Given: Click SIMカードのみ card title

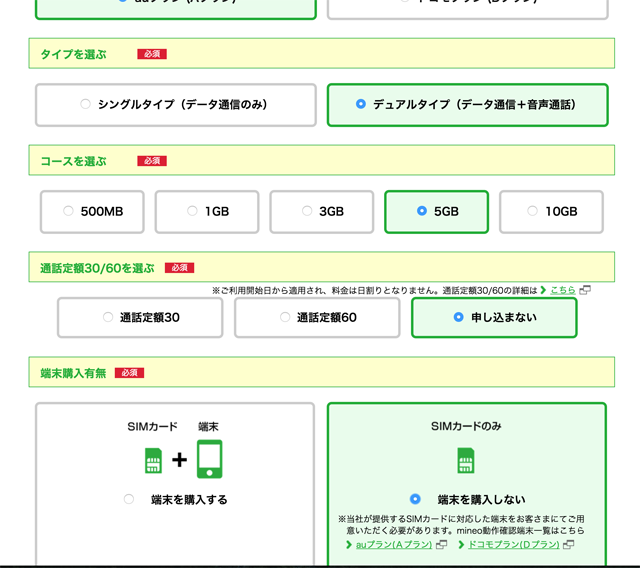Looking at the screenshot, I should pyautogui.click(x=466, y=426).
